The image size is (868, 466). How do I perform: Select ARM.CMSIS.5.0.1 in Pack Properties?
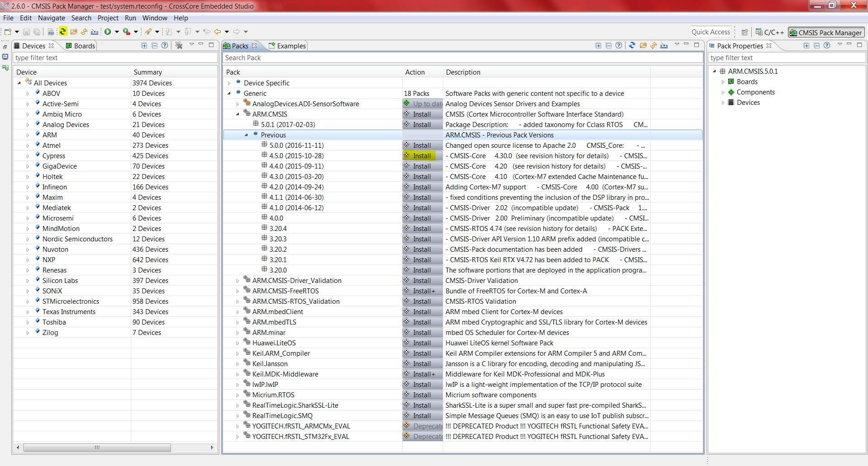pyautogui.click(x=753, y=71)
